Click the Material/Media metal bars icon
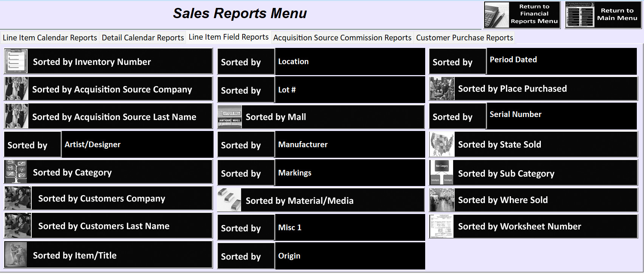Screen dimensions: 644x274 [x=229, y=200]
